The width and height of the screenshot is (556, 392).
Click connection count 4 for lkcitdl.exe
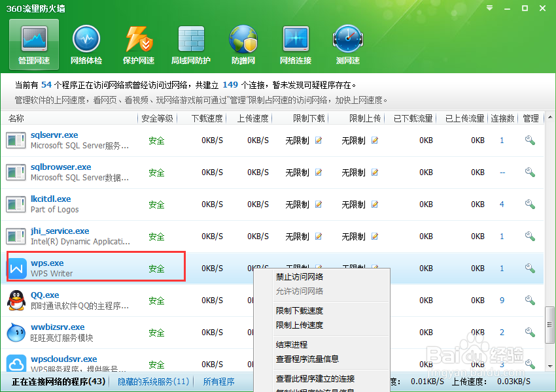tap(502, 204)
